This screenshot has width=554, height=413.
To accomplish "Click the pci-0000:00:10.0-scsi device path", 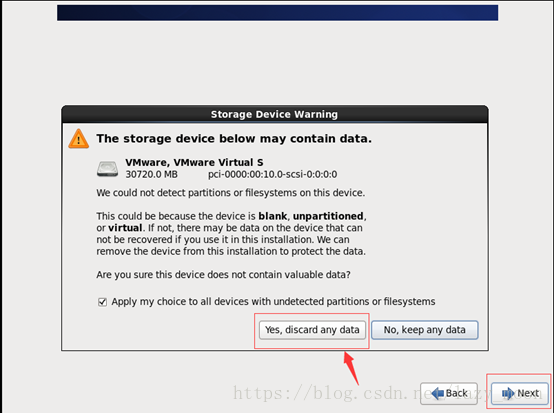I will point(272,175).
